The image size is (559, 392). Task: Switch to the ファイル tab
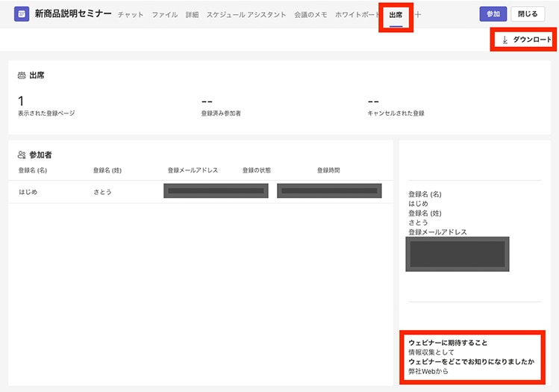pos(165,15)
